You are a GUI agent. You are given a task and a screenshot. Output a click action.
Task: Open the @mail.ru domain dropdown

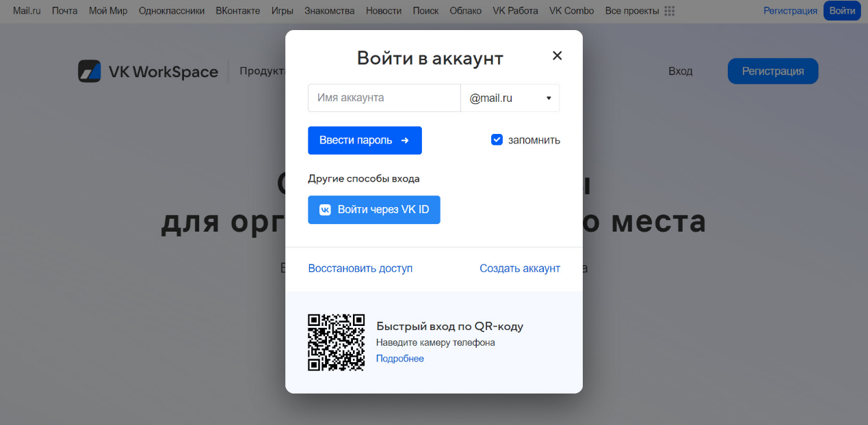(510, 98)
